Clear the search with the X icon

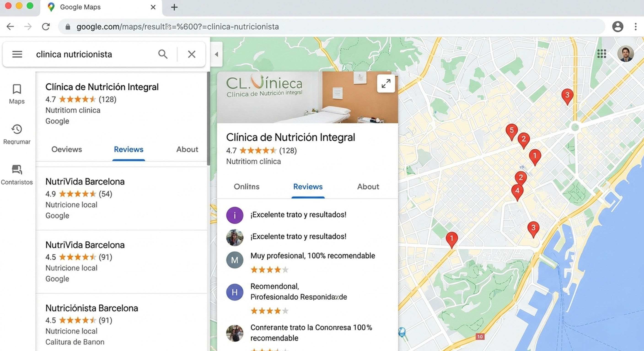pos(191,54)
